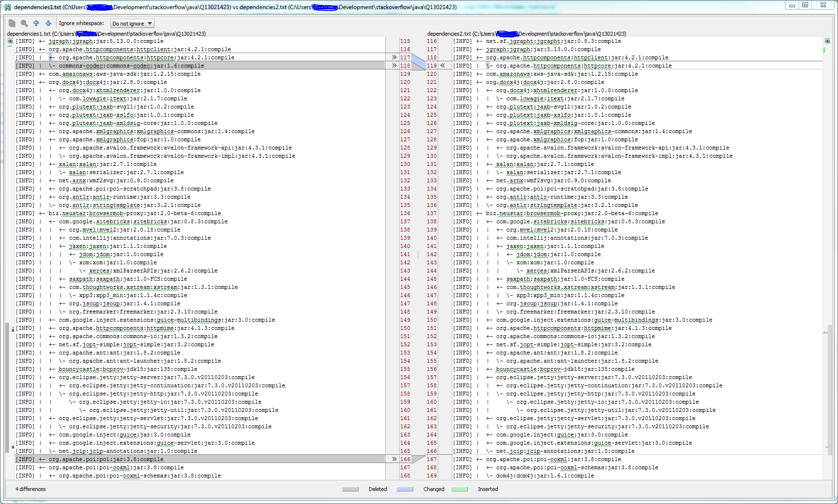Click the green marker in right error stripe

click(x=824, y=50)
